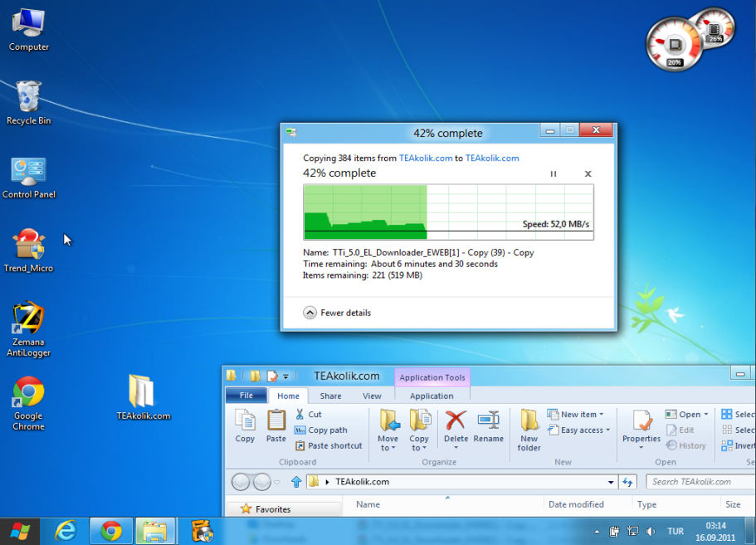Launch Internet Explorer from the taskbar

click(66, 532)
